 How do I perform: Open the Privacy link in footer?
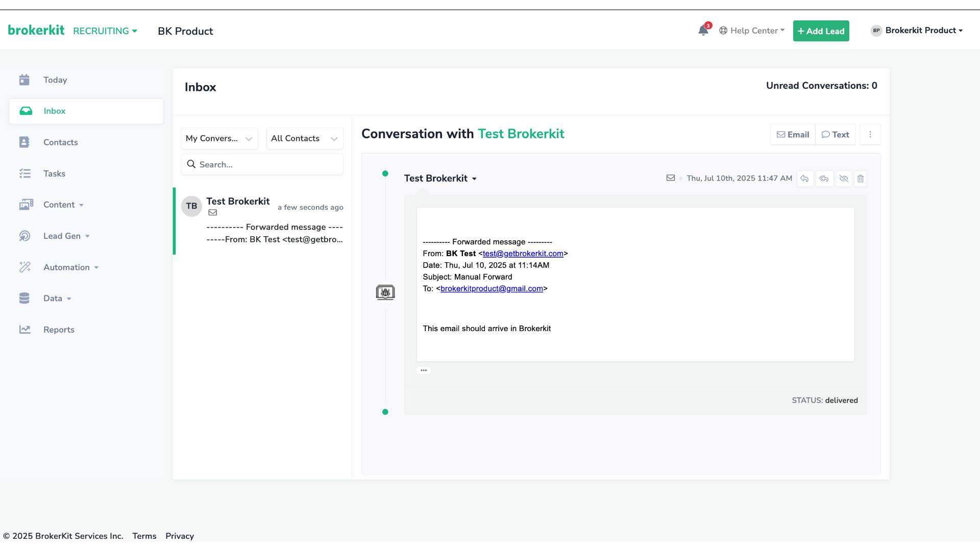click(x=180, y=536)
